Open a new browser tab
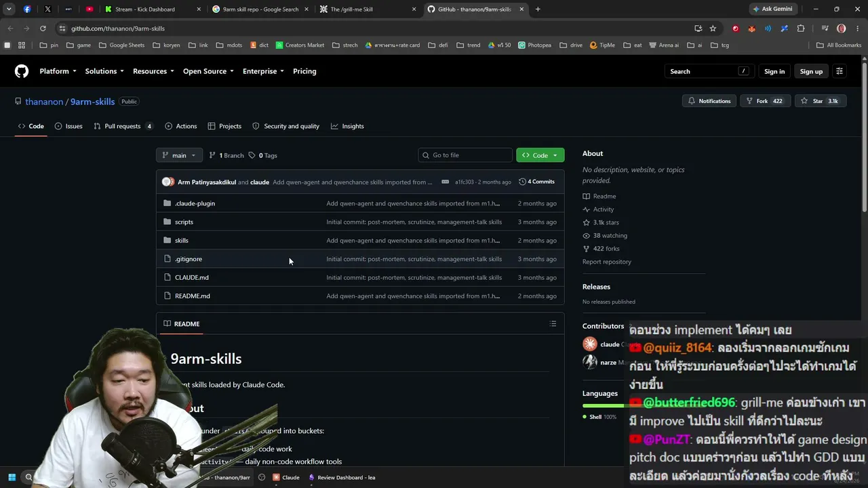Image resolution: width=868 pixels, height=488 pixels. (x=538, y=9)
